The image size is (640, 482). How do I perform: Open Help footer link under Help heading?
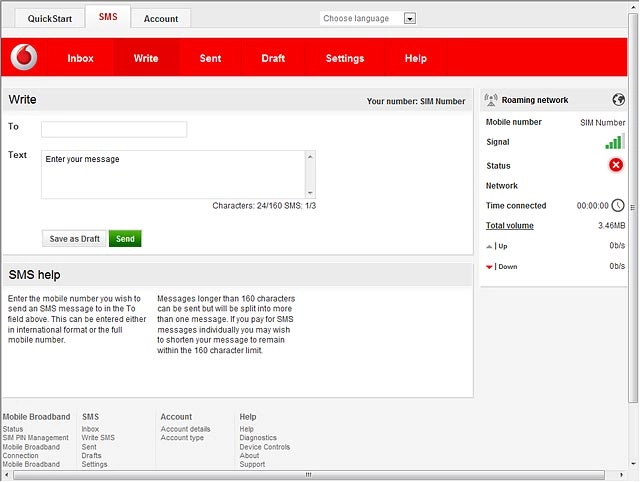coord(247,429)
